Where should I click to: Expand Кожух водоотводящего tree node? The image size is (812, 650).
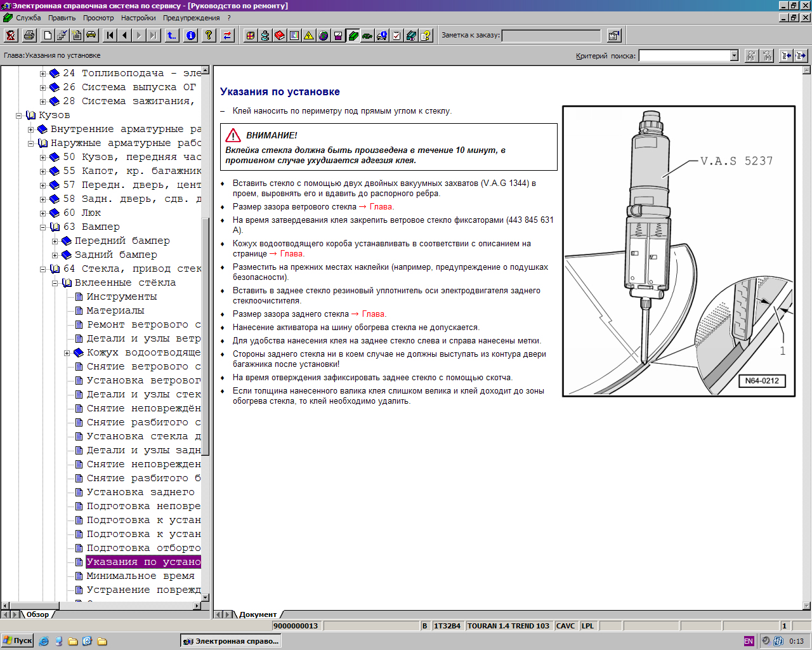67,353
